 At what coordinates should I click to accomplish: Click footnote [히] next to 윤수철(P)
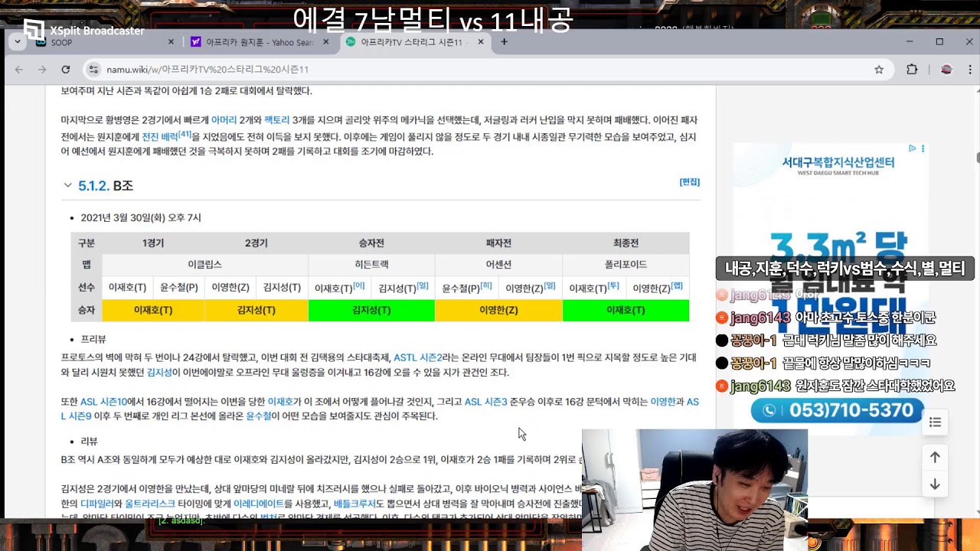485,285
